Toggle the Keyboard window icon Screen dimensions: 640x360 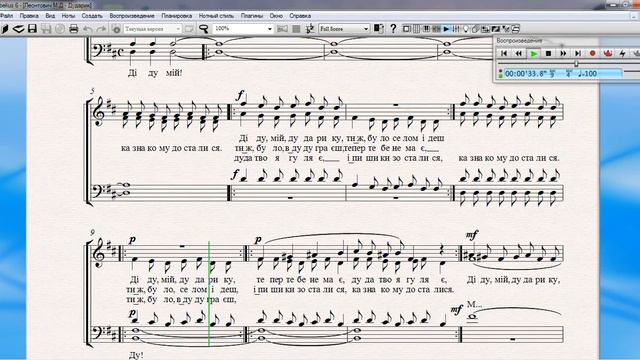(427, 29)
